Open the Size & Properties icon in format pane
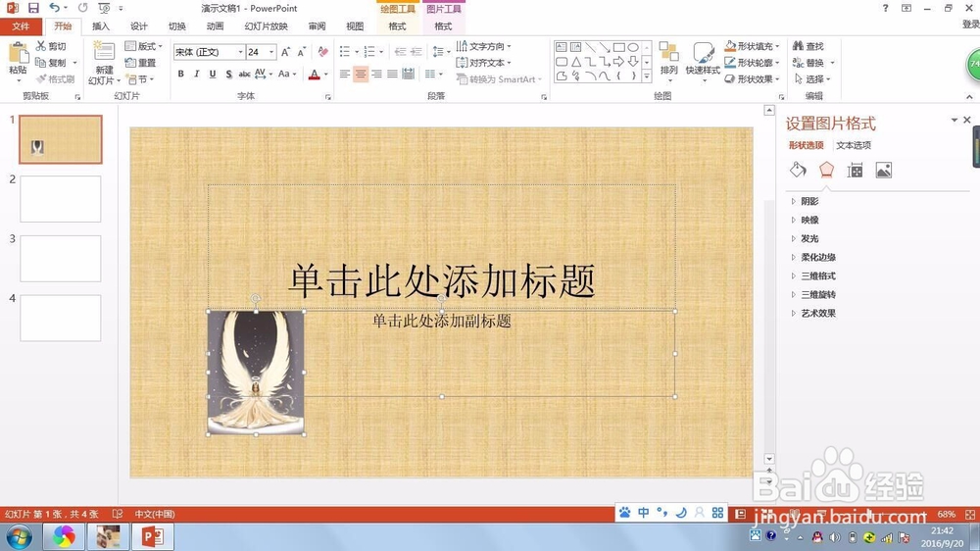This screenshot has height=551, width=980. coord(855,171)
